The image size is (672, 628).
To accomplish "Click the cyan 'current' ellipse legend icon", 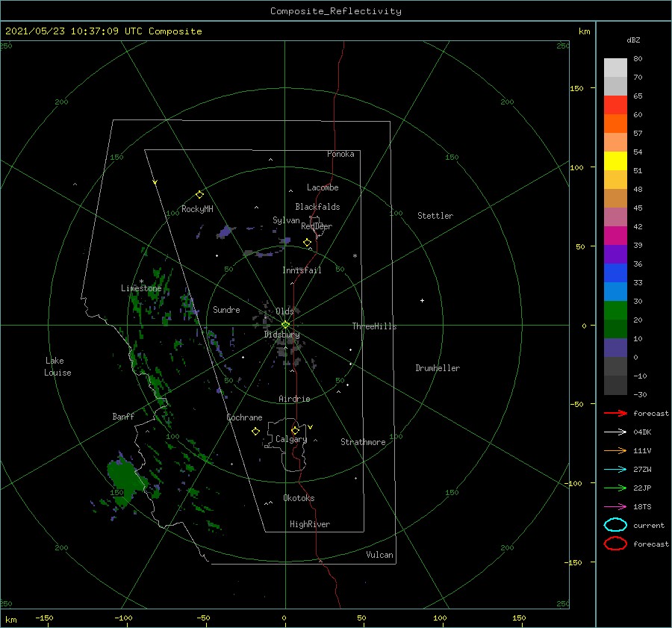I will (615, 525).
